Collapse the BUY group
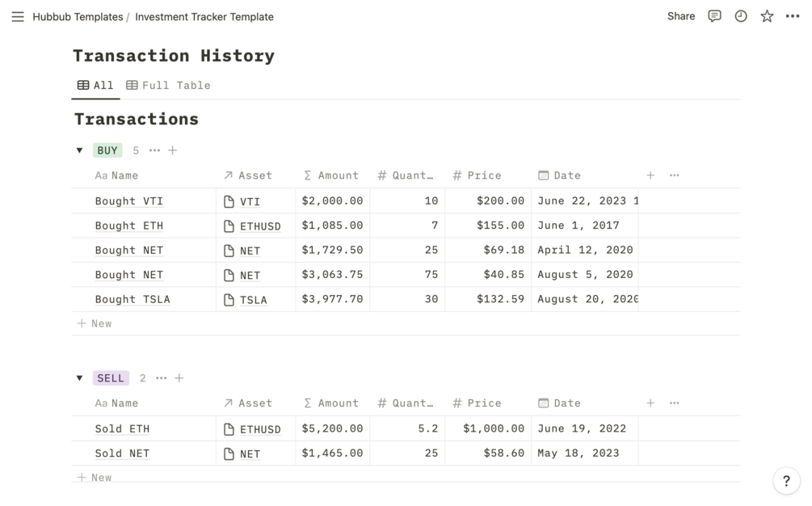 point(79,150)
